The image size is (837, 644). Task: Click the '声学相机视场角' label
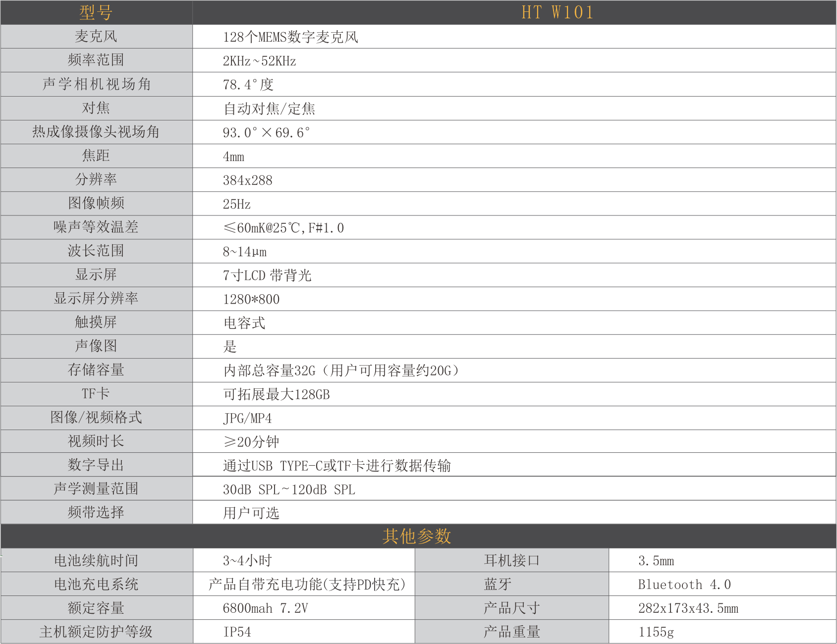click(96, 84)
